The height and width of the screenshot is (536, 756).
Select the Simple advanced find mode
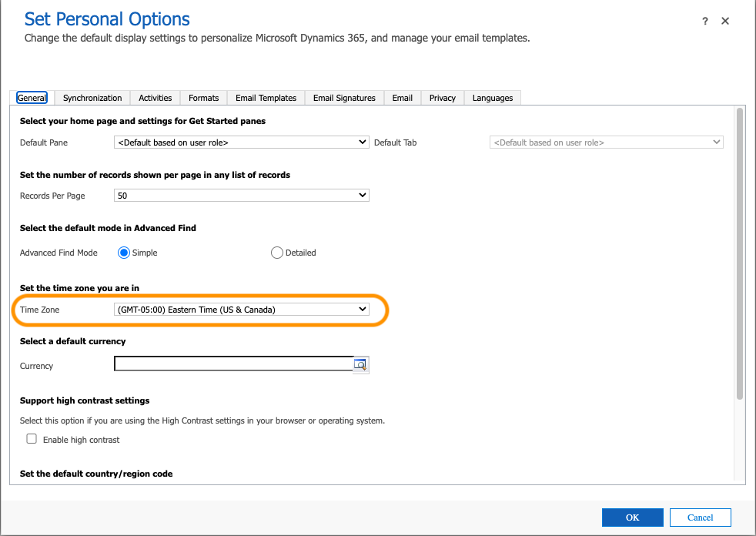click(124, 253)
